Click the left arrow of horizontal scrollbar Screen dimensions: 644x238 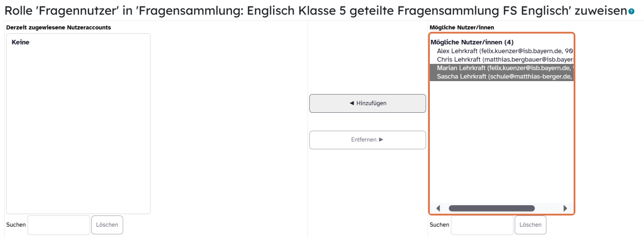click(x=438, y=208)
